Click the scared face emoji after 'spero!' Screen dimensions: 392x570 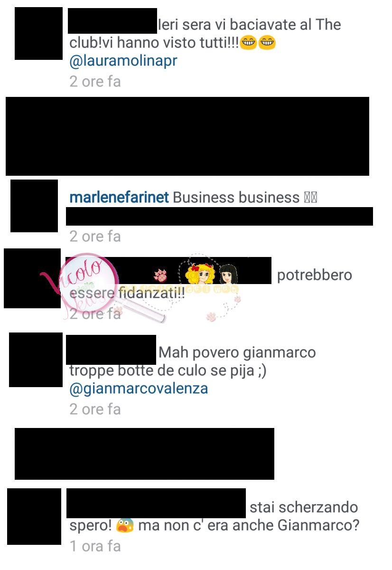125,526
